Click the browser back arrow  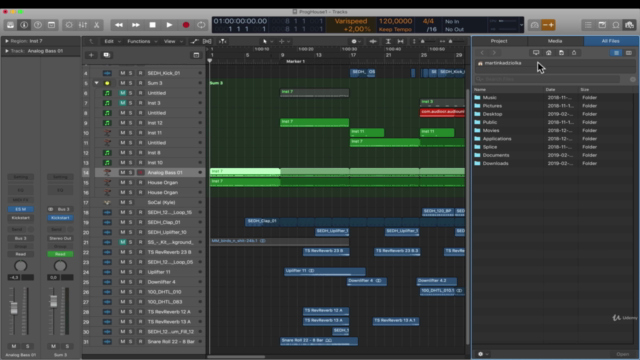[x=482, y=53]
